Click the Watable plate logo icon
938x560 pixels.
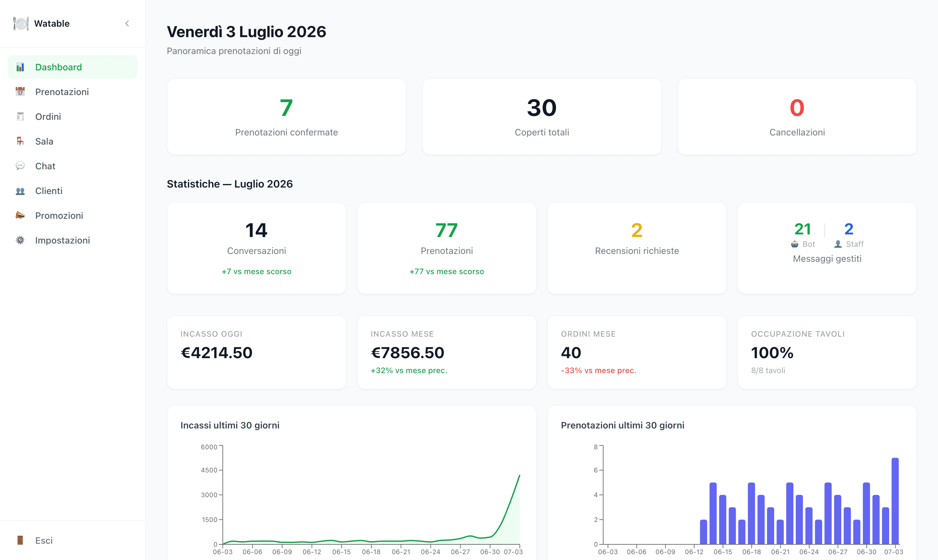pos(21,23)
